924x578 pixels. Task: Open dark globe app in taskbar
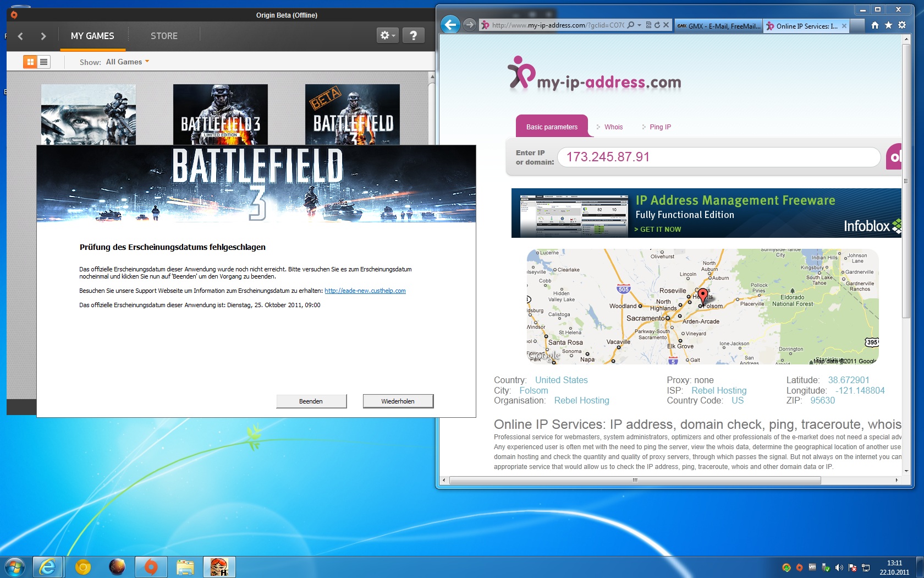pos(117,567)
